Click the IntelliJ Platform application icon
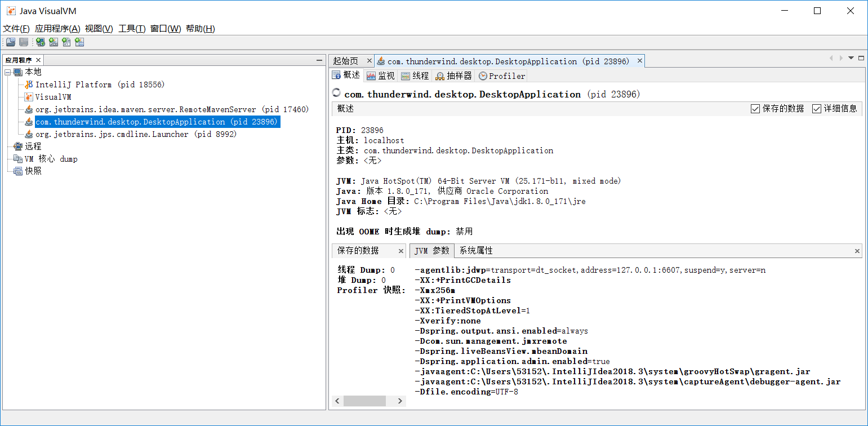The width and height of the screenshot is (868, 426). [29, 85]
